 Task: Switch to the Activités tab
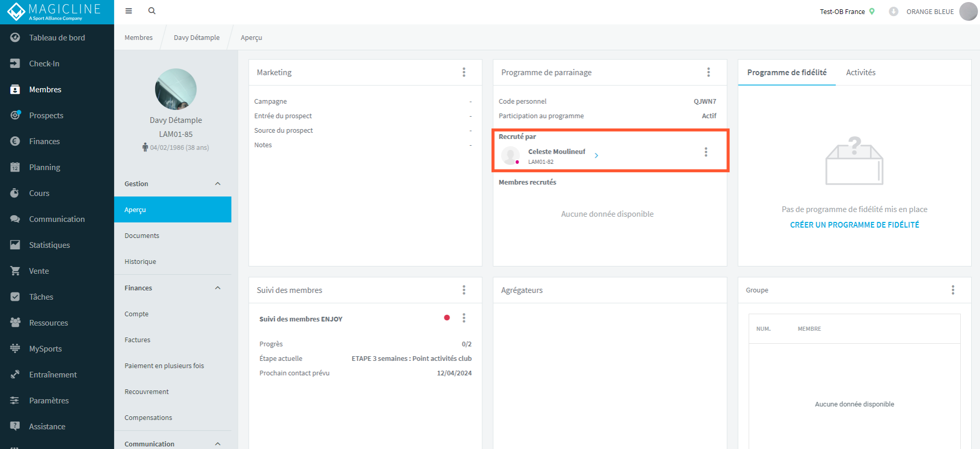pyautogui.click(x=861, y=72)
